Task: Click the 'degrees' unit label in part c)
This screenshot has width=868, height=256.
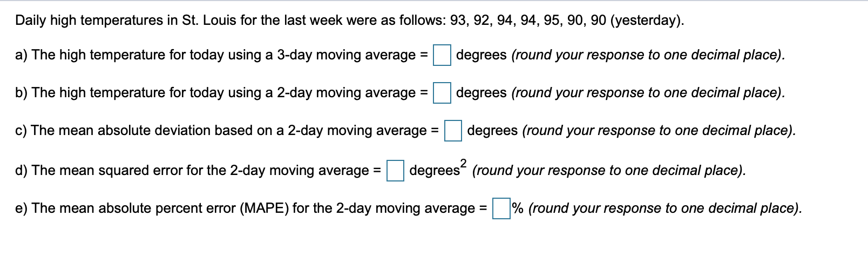Action: (493, 131)
